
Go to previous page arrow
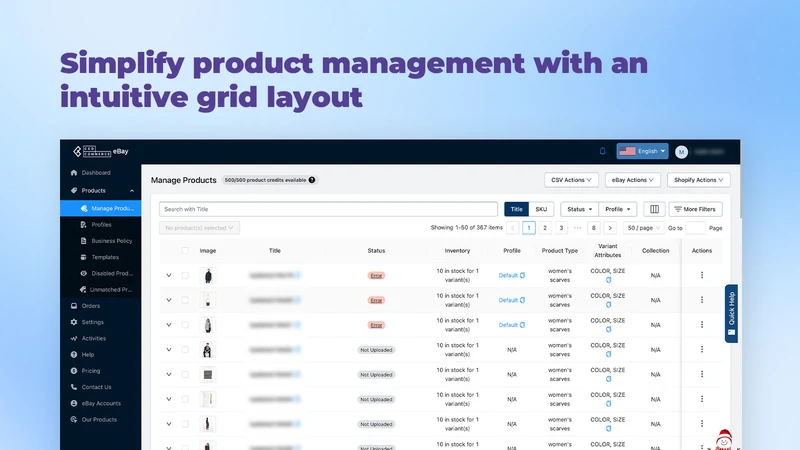pos(513,228)
